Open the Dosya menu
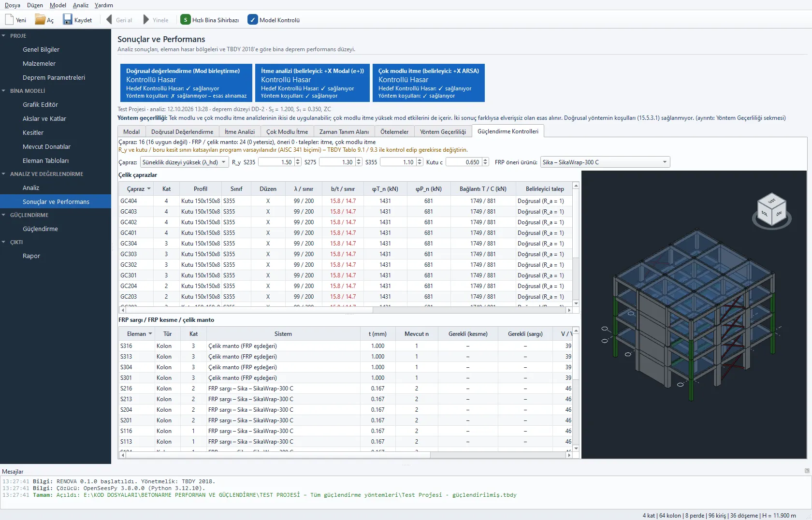The height and width of the screenshot is (520, 812). pyautogui.click(x=13, y=5)
